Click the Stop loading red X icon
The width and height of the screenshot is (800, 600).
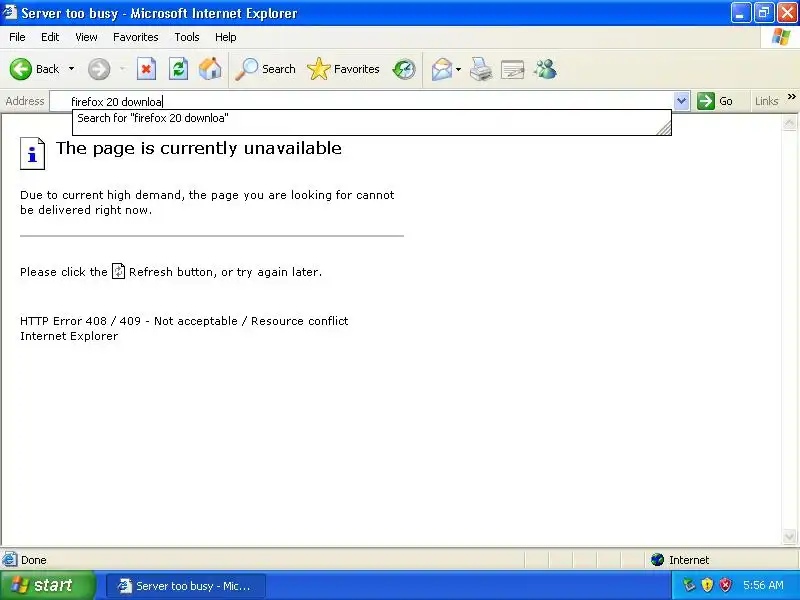coord(146,69)
